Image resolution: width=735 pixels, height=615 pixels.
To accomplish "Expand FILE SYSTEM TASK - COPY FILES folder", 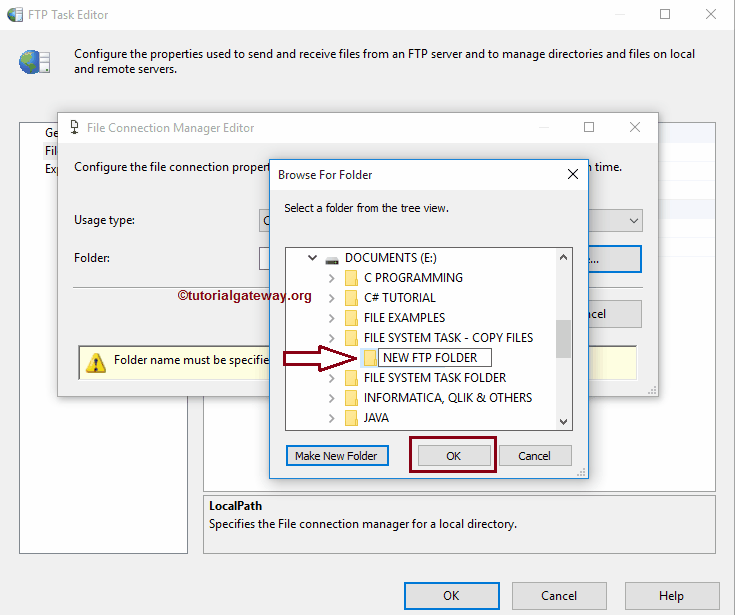I will (331, 338).
